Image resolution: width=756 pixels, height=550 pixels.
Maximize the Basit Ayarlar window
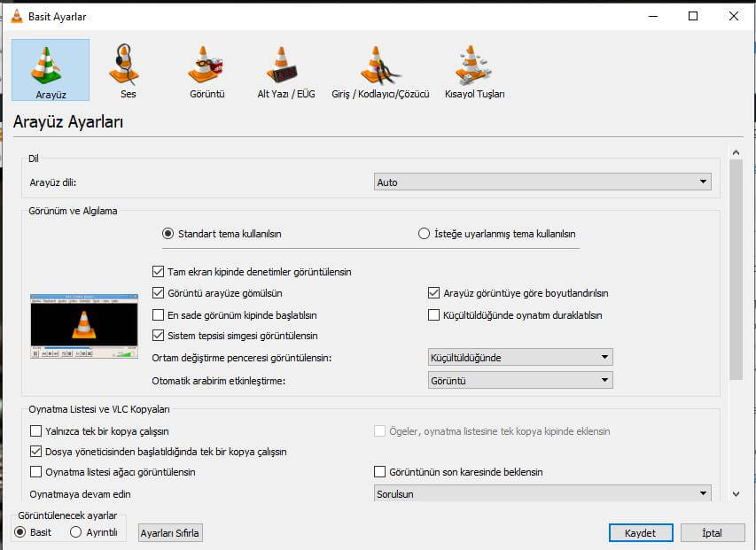[693, 16]
